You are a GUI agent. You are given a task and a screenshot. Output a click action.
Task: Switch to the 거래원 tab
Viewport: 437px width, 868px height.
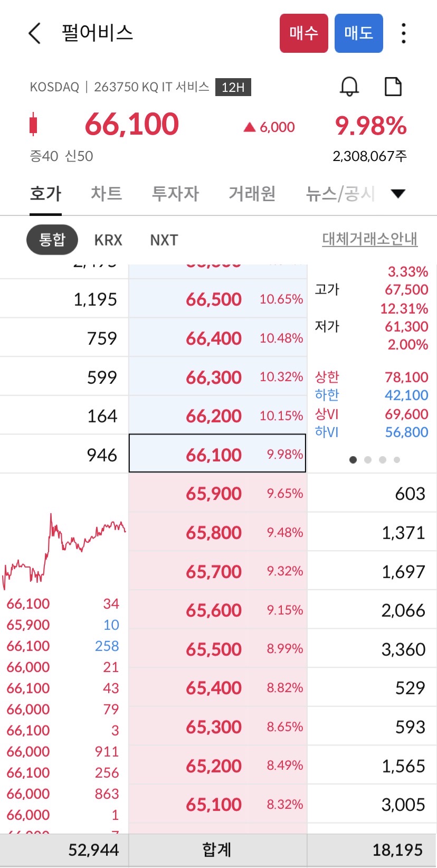[x=252, y=194]
